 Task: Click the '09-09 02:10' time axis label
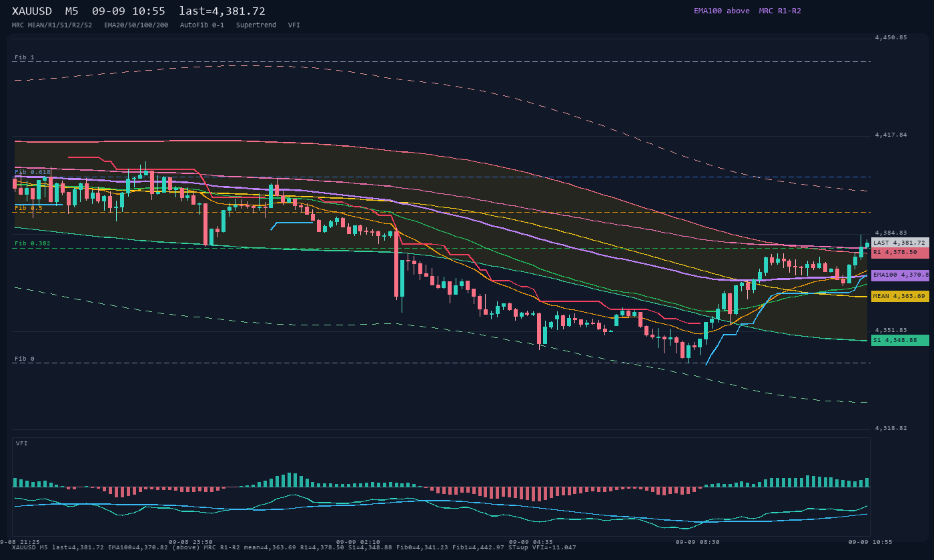pyautogui.click(x=358, y=542)
